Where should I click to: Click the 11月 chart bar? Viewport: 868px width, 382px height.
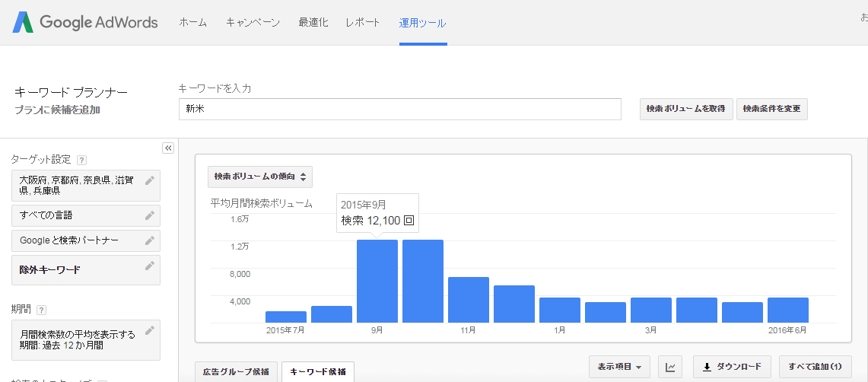coord(469,300)
